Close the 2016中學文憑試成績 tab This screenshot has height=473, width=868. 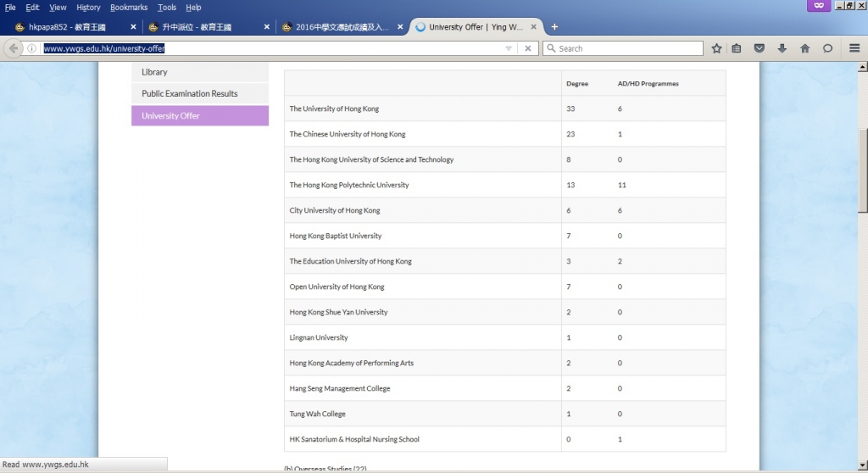click(400, 26)
